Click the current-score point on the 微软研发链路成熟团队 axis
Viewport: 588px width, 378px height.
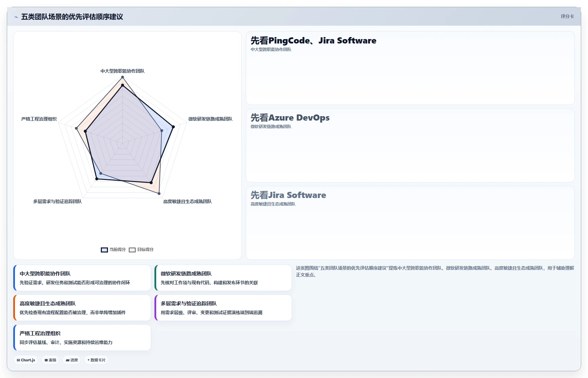tap(173, 127)
